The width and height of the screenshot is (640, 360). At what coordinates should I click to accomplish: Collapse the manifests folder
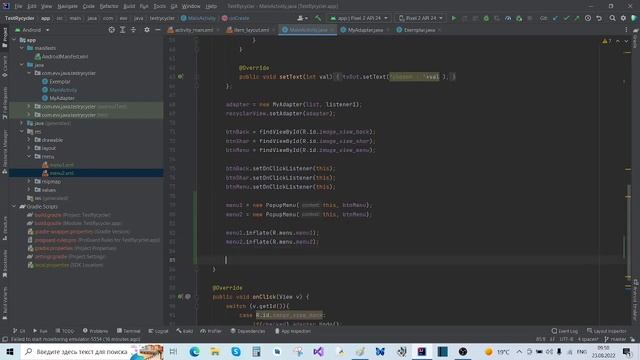coord(22,48)
